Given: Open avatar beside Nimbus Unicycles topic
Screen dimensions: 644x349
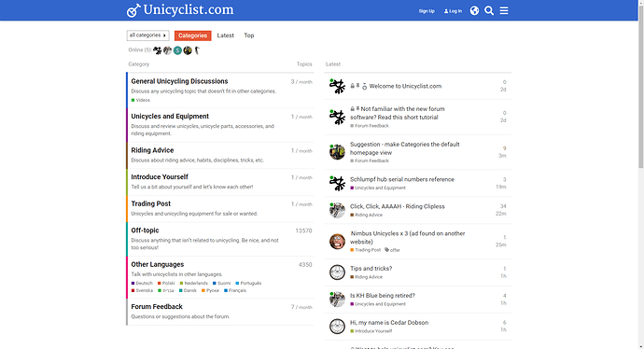Looking at the screenshot, I should 337,242.
